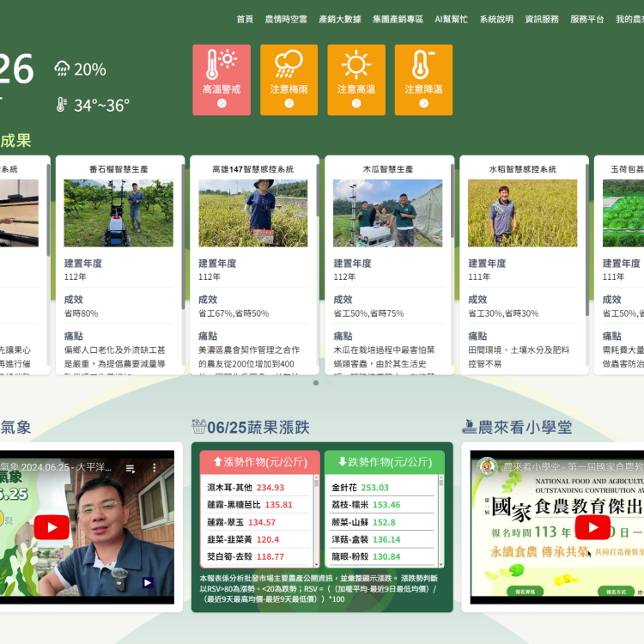Click the 漲勢作物(元/公斤) header
Image resolution: width=644 pixels, height=644 pixels.
coord(260,462)
